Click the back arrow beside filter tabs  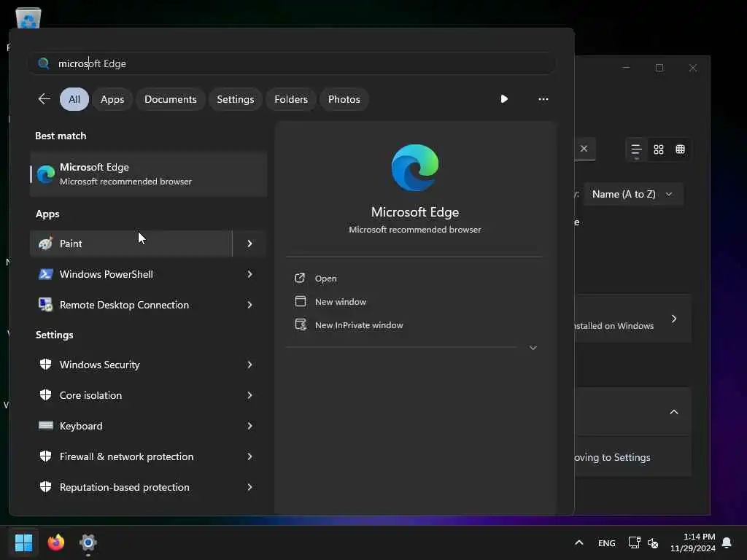44,99
